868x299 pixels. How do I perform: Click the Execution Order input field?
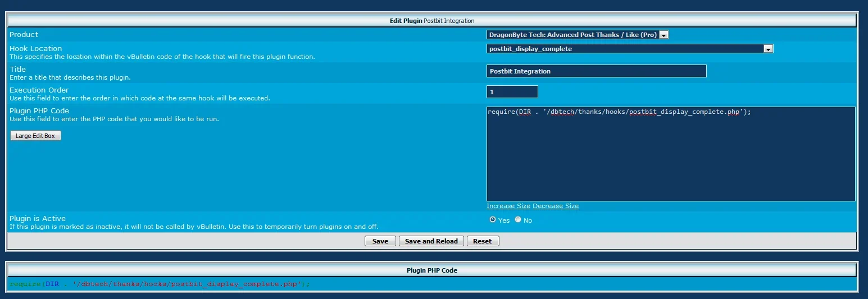coord(512,91)
